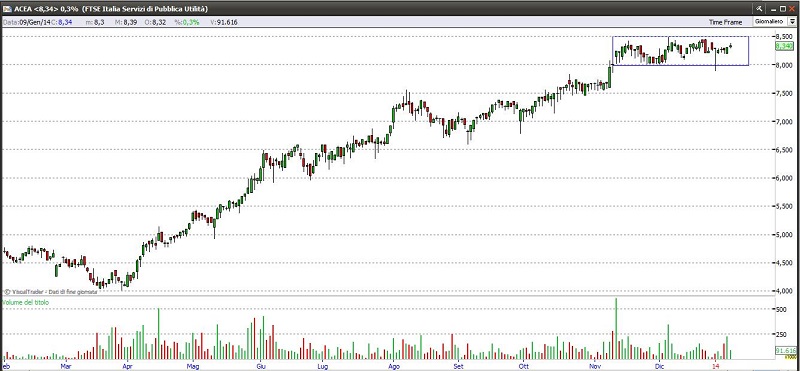Click the 'Set' month label on time axis
The height and width of the screenshot is (371, 800).
[459, 366]
